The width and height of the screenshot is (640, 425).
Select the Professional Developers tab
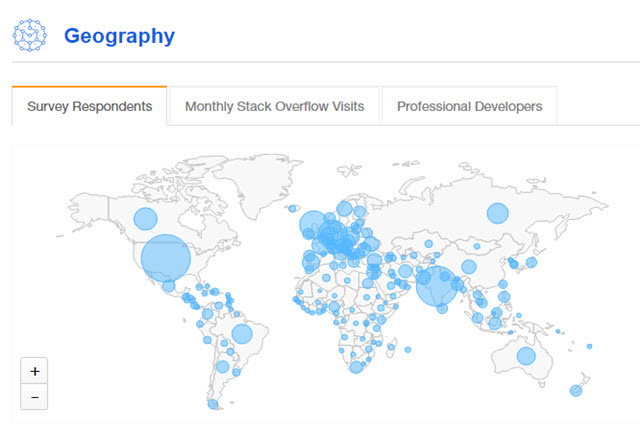pos(469,106)
